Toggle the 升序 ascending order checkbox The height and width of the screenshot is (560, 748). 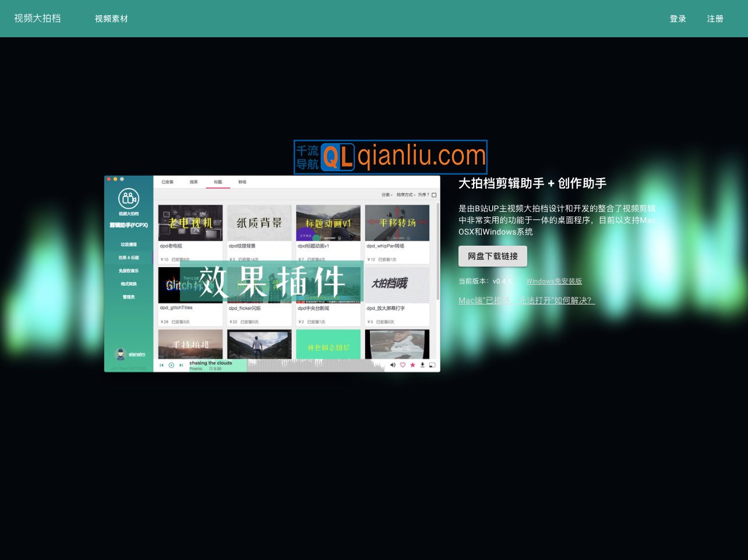434,195
